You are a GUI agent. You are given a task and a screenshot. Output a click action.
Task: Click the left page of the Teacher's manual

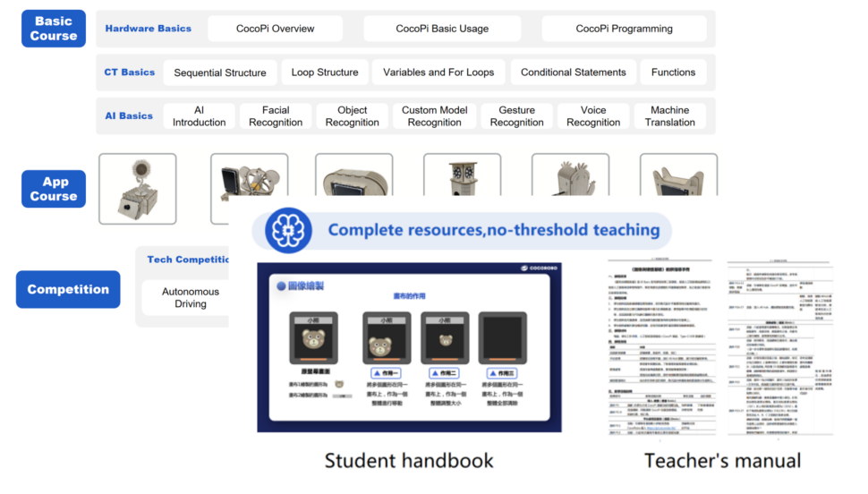660,345
